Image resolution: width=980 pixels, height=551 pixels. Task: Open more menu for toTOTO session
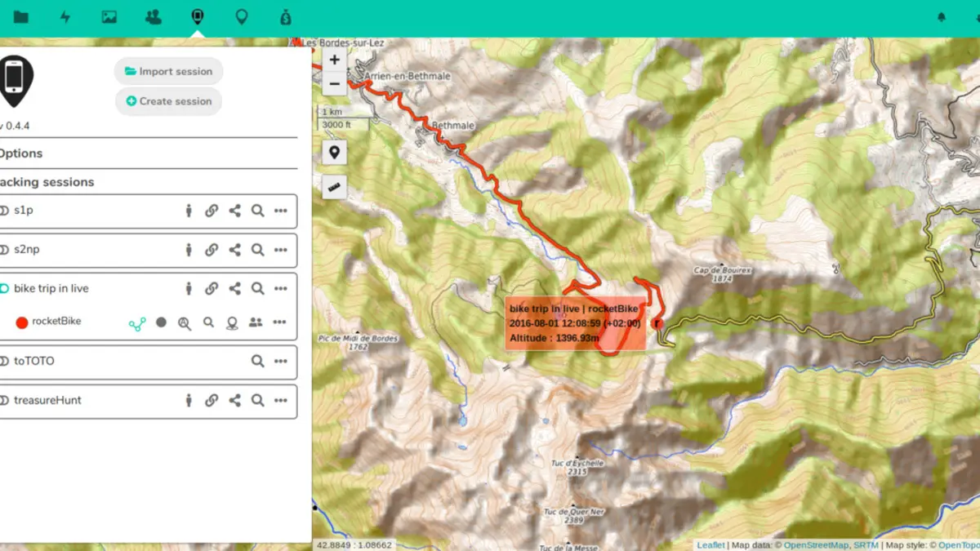tap(281, 361)
